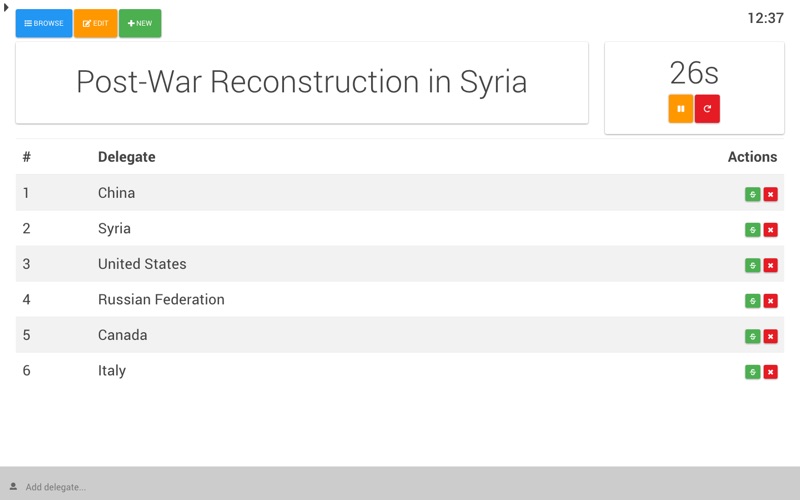This screenshot has width=800, height=500.
Task: Select the Russian Federation delegate row
Action: click(400, 299)
